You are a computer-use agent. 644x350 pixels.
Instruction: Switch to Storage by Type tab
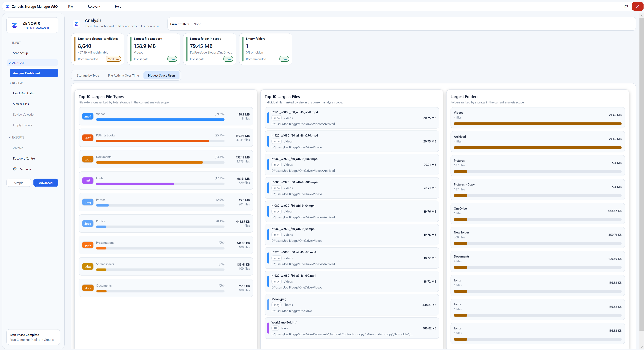point(88,76)
